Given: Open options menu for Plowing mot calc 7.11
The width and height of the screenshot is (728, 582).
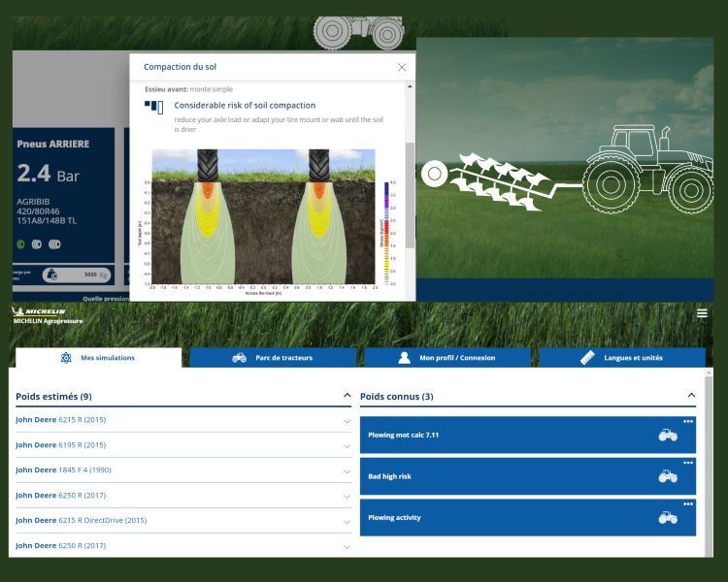Looking at the screenshot, I should point(688,421).
